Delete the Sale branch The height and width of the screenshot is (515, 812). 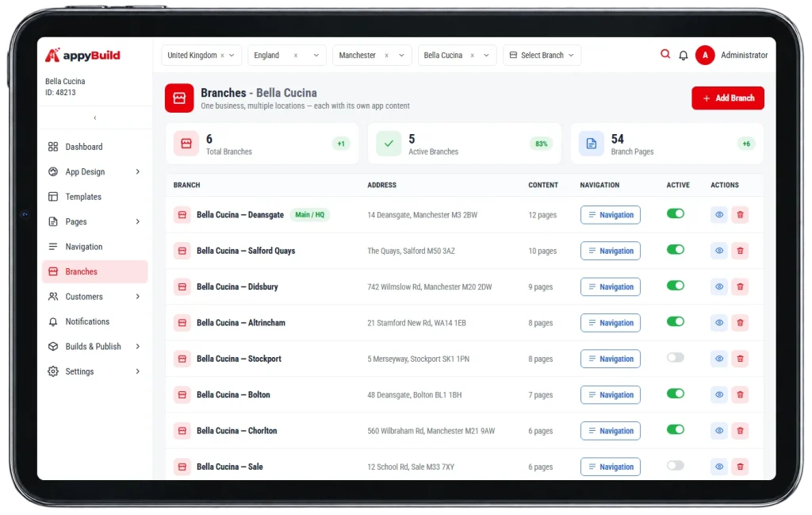coord(740,467)
